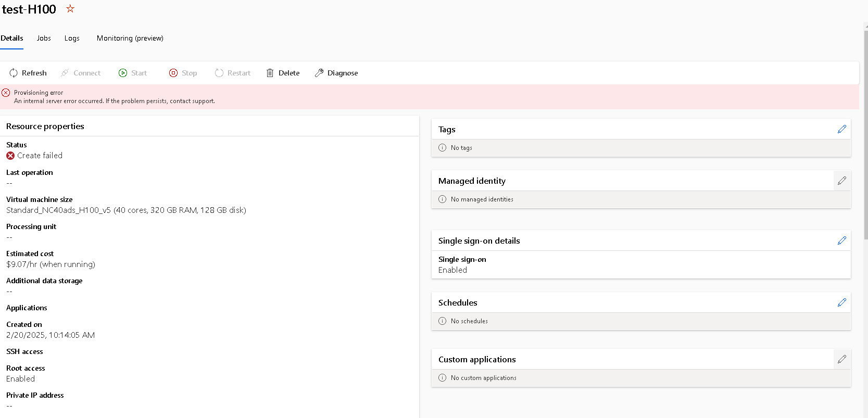Click the No managed identities message
The width and height of the screenshot is (868, 418).
pos(482,199)
